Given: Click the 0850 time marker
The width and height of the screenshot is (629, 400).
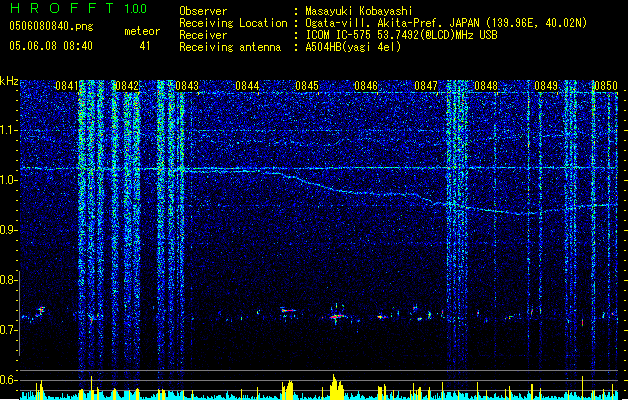Looking at the screenshot, I should tap(606, 86).
